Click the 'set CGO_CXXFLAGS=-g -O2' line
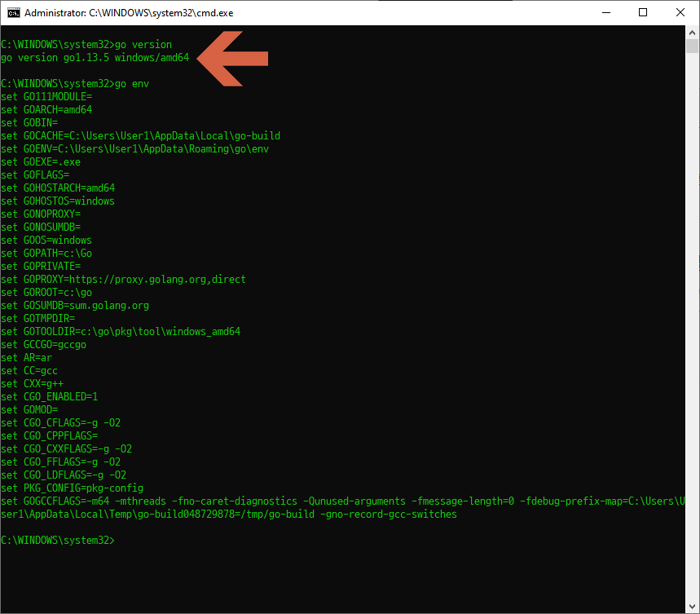The width and height of the screenshot is (700, 614). click(x=67, y=448)
